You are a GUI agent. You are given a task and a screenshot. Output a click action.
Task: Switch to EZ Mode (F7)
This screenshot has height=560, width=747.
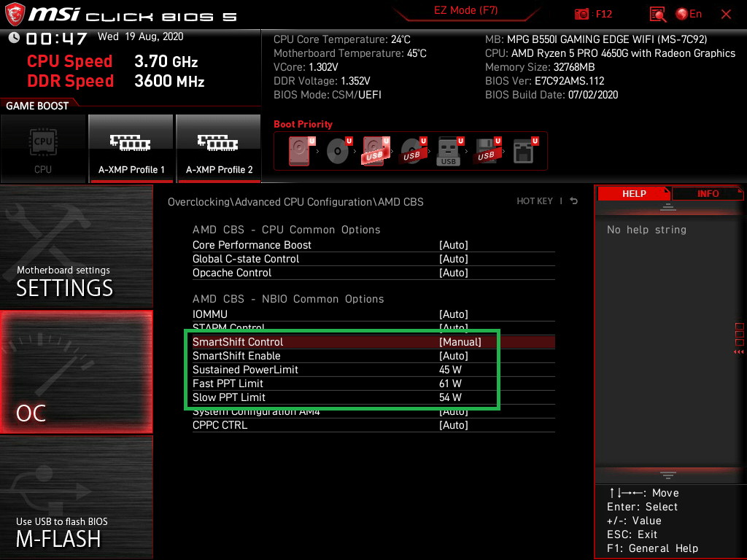[x=465, y=11]
